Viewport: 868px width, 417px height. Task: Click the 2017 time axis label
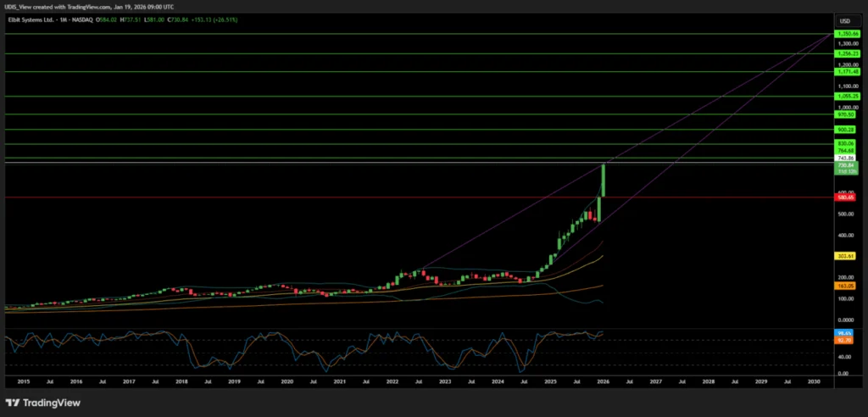pos(129,381)
